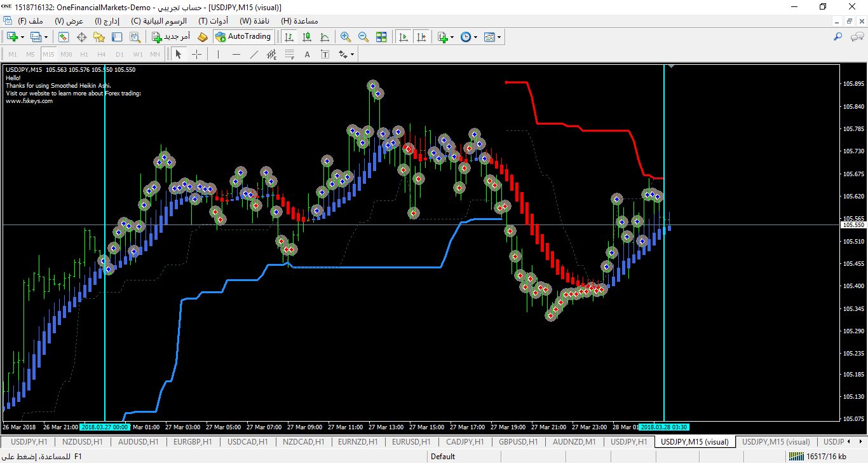Screen dimensions: 868x463
Task: Select the vertical line drawing tool
Action: point(218,54)
